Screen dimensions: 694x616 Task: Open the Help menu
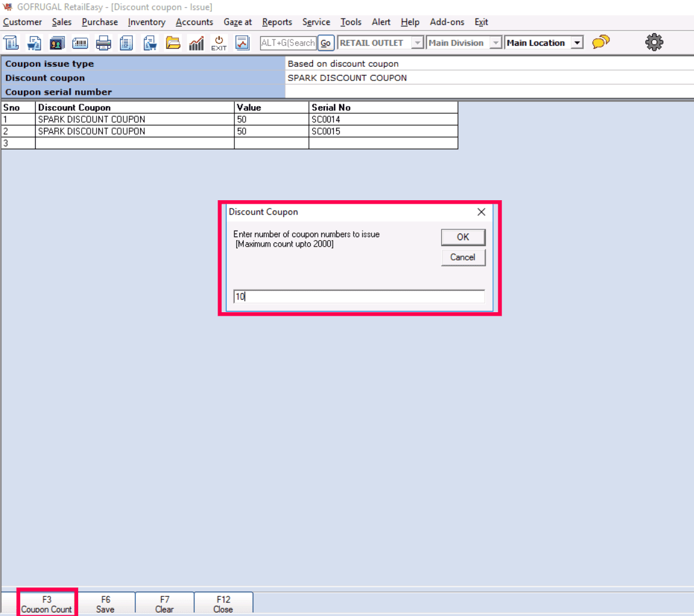point(410,22)
